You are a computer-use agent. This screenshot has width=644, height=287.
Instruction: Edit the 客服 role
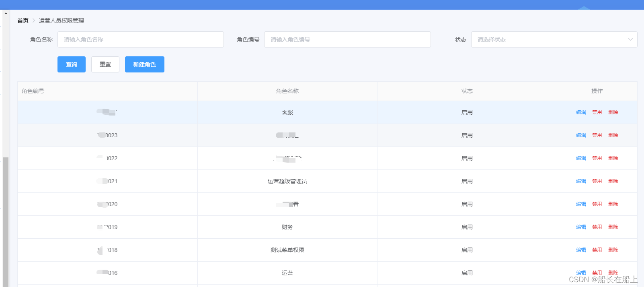coord(581,112)
